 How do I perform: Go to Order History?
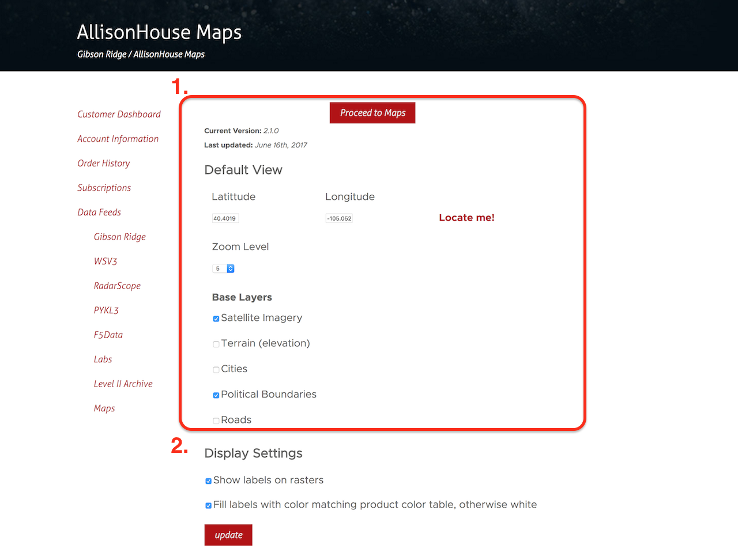[104, 163]
